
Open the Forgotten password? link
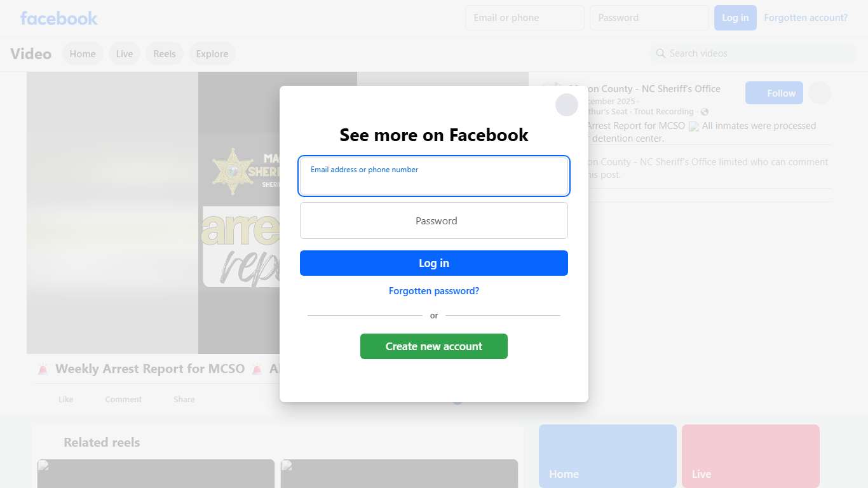434,291
